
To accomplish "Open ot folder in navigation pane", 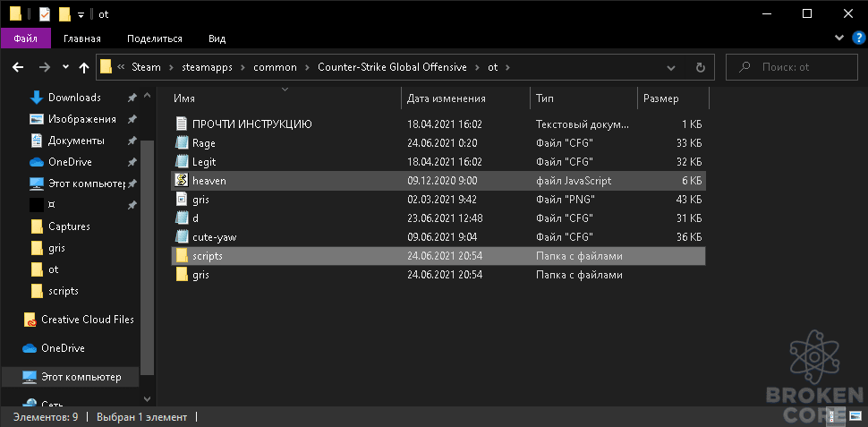I will pos(53,269).
